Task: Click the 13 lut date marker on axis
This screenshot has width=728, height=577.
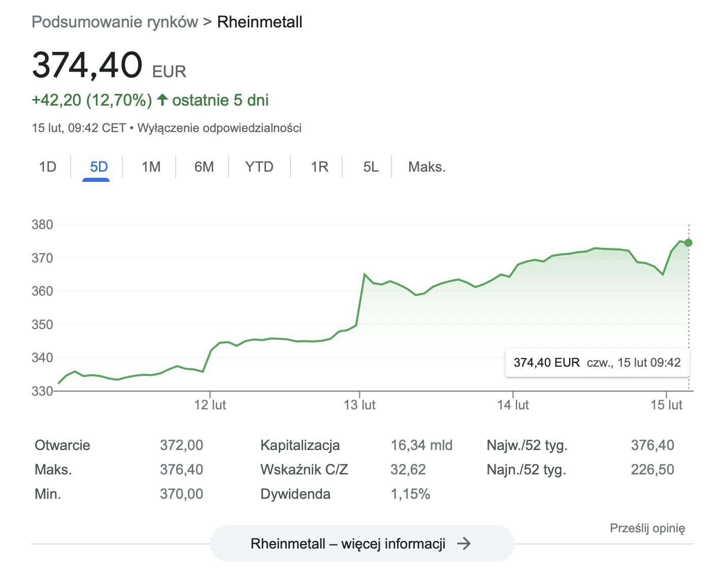Action: coord(359,405)
